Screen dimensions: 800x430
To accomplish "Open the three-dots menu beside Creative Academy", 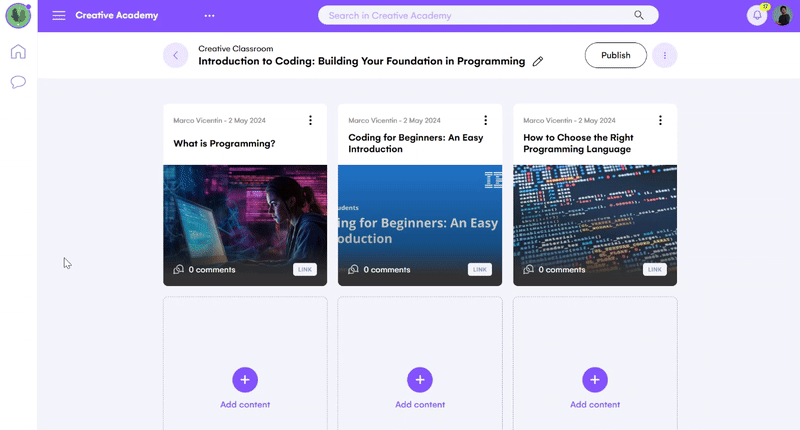I will pyautogui.click(x=209, y=16).
